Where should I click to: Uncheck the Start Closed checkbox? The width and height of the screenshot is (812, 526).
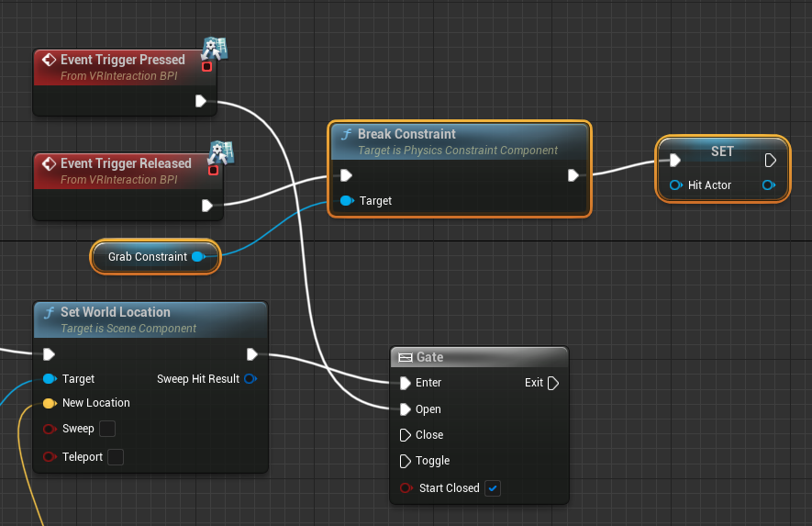coord(493,488)
